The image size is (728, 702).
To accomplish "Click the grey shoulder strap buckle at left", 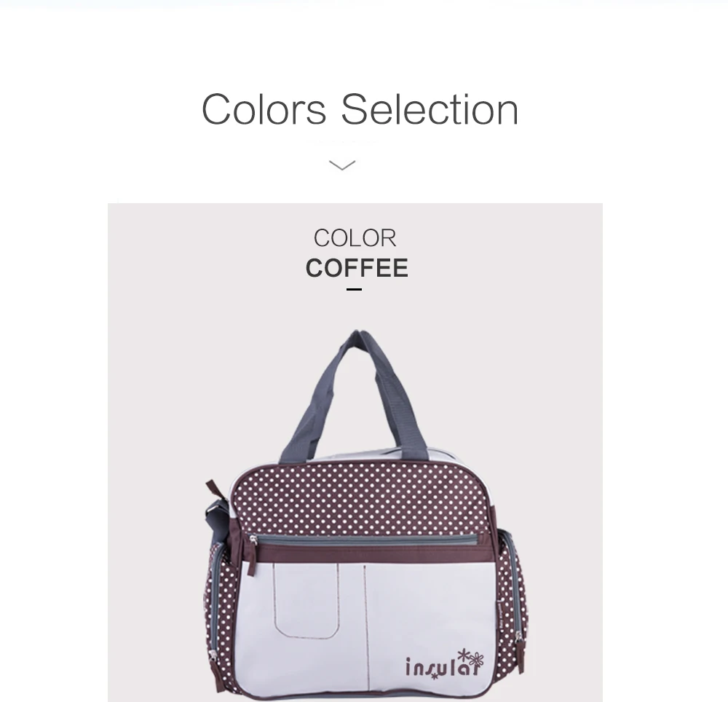I will coord(216,516).
